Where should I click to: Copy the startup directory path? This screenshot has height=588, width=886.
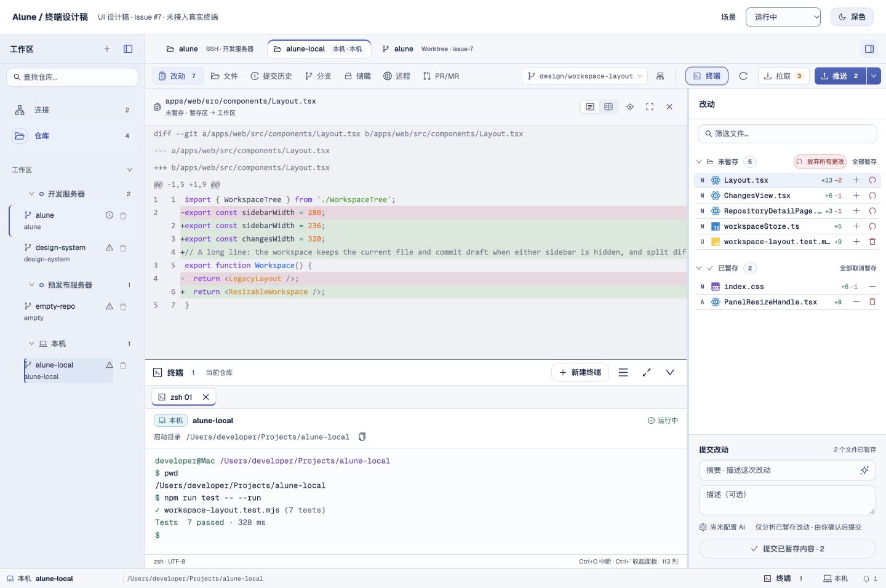click(362, 437)
